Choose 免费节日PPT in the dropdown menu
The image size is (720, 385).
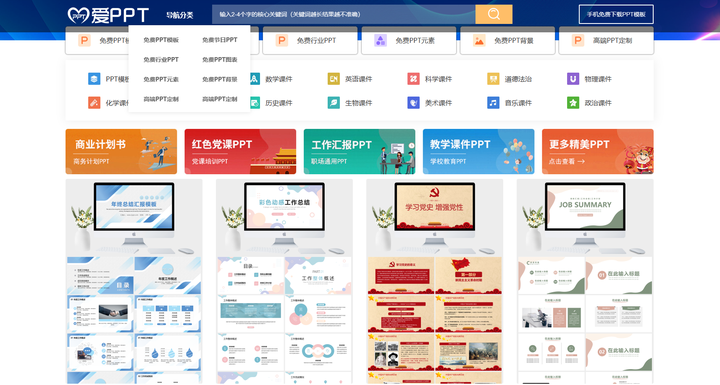[x=219, y=40]
